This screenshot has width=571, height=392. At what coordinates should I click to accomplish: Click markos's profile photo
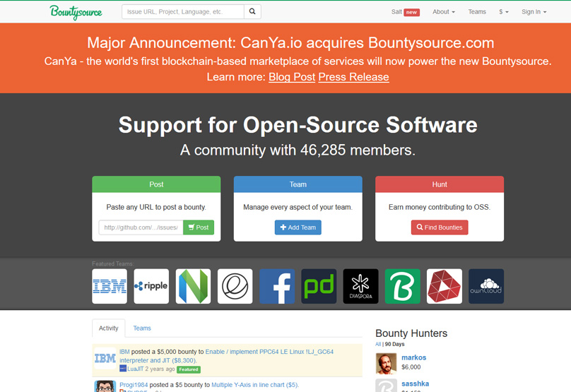tap(386, 363)
